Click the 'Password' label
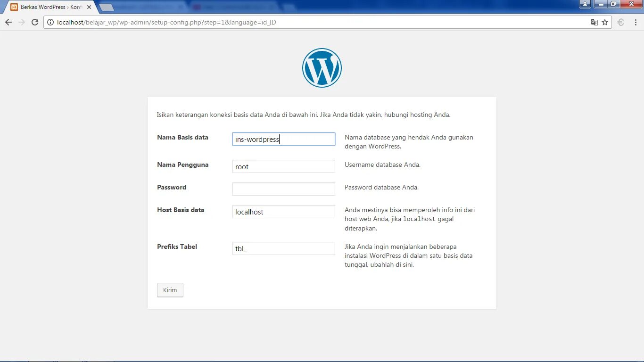 point(172,187)
